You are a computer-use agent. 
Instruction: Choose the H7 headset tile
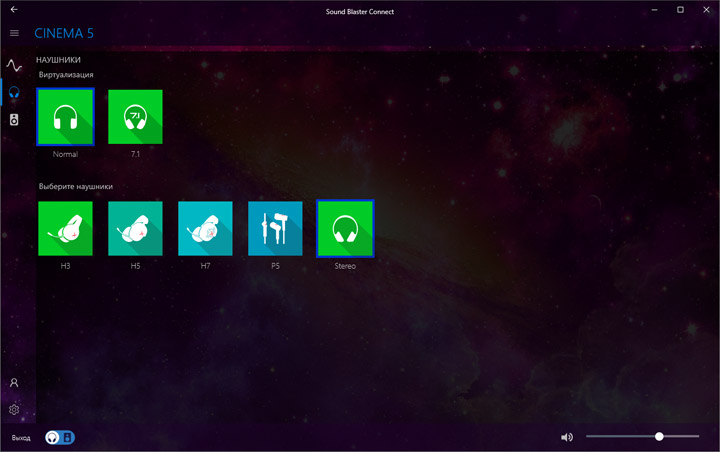click(205, 228)
